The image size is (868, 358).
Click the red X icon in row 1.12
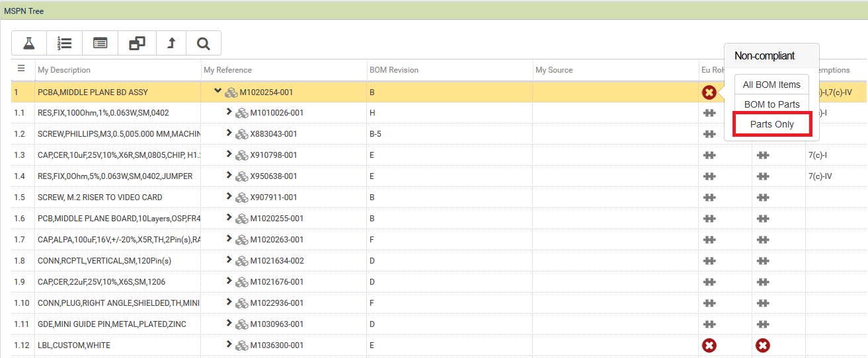pyautogui.click(x=709, y=345)
